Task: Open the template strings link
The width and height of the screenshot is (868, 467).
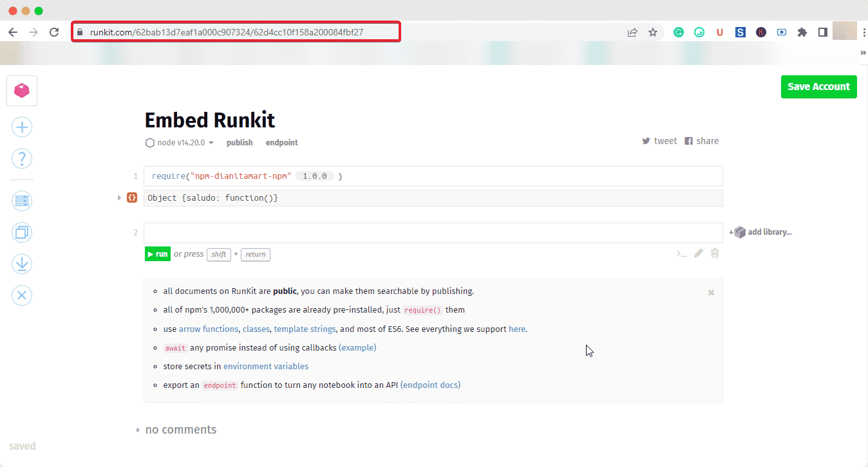Action: pos(305,329)
